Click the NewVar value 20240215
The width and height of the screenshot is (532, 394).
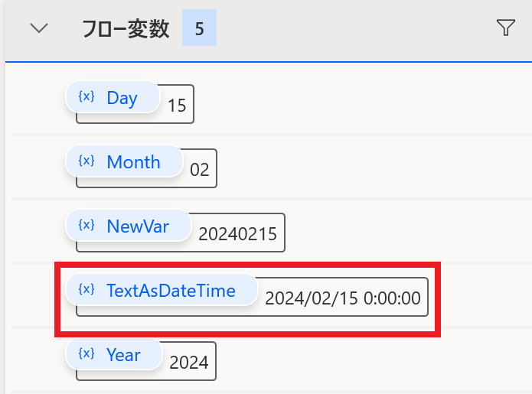pyautogui.click(x=238, y=234)
